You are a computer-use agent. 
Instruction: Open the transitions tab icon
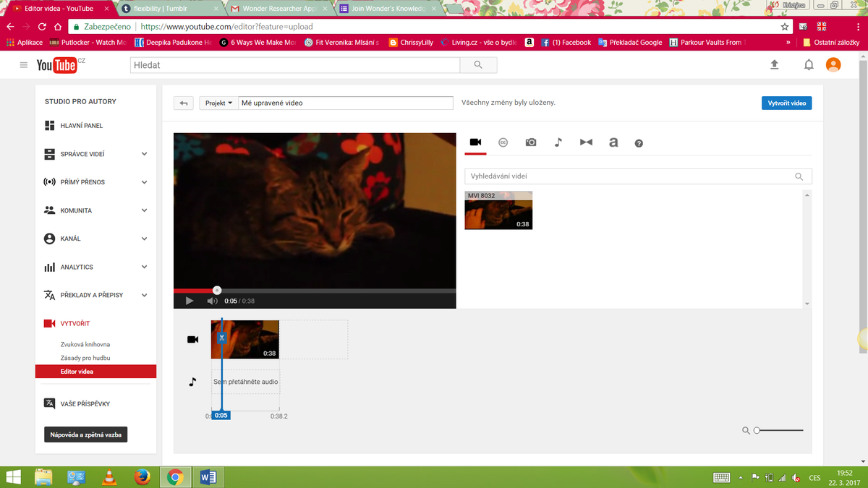pos(586,142)
